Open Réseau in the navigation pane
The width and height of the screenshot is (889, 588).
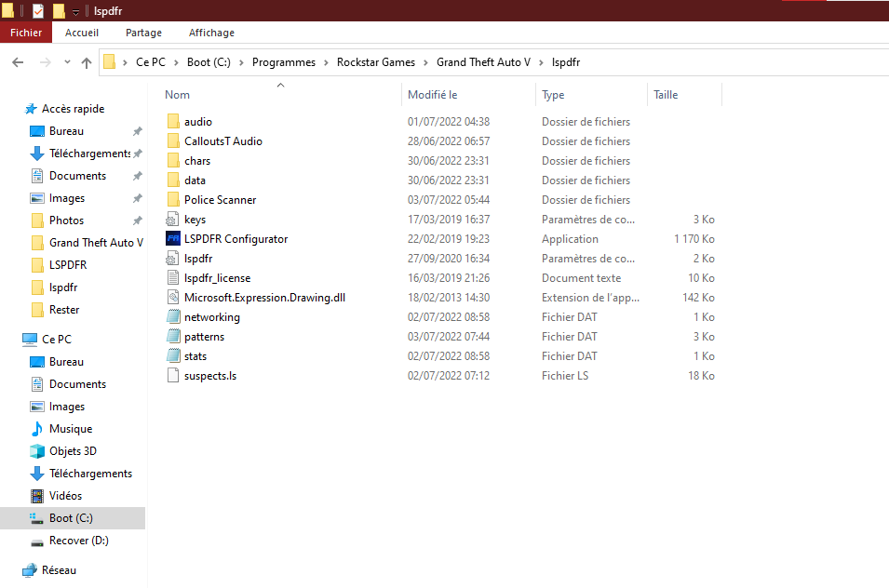(x=59, y=570)
